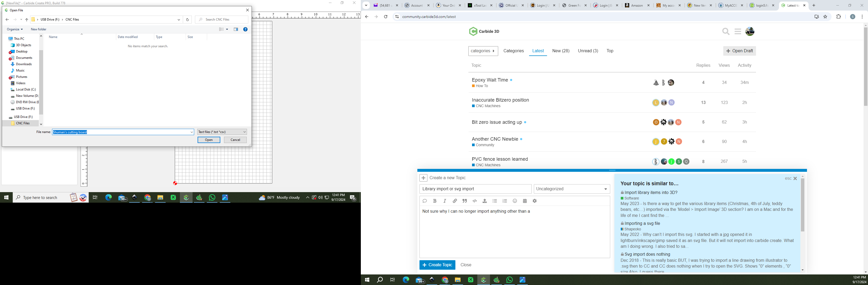Click the topic title input field
The image size is (868, 285).
pos(475,189)
